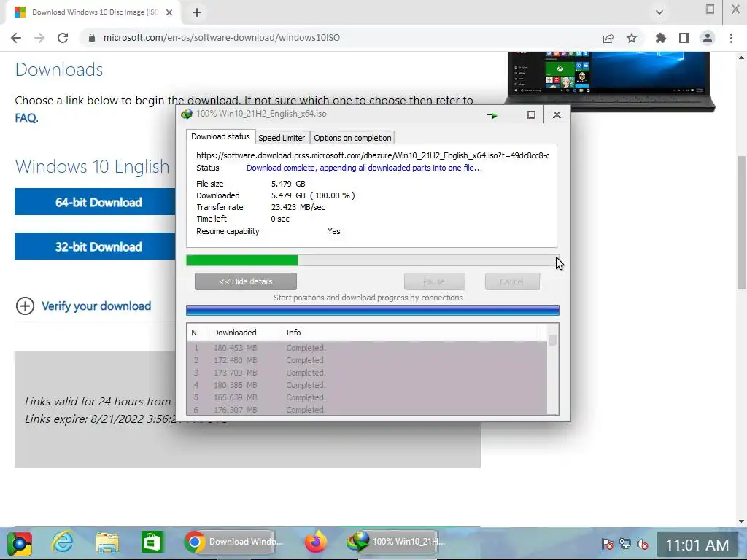This screenshot has height=560, width=747.
Task: Select connection row 172.480 MB
Action: point(368,360)
